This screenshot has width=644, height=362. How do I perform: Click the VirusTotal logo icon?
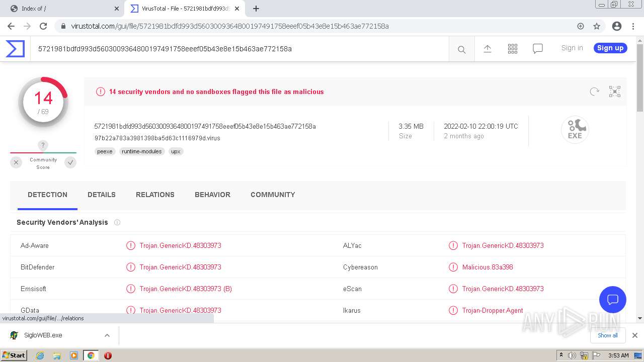click(x=15, y=49)
